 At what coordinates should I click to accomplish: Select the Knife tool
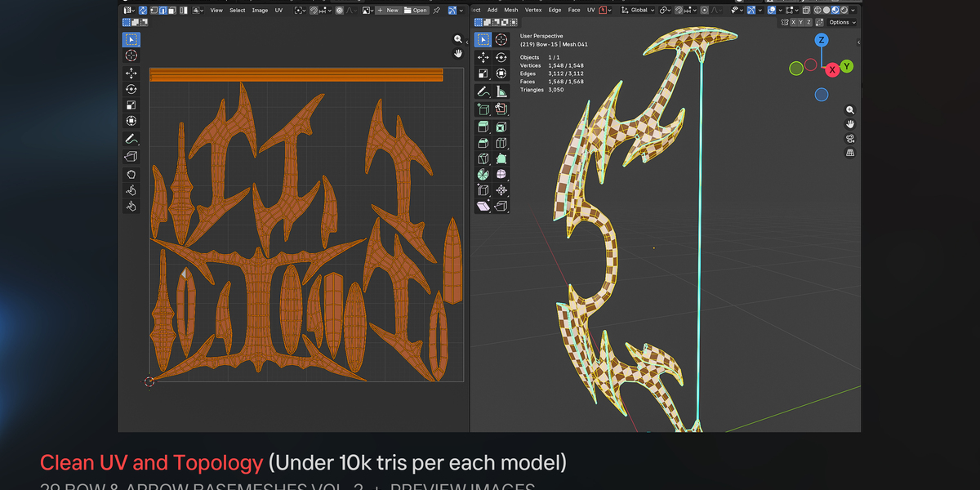click(x=483, y=159)
